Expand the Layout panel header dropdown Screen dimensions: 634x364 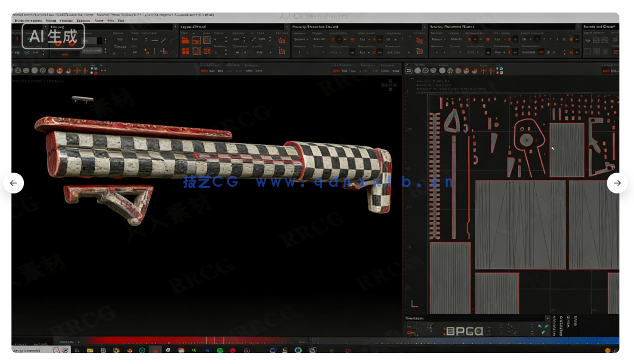tap(287, 27)
